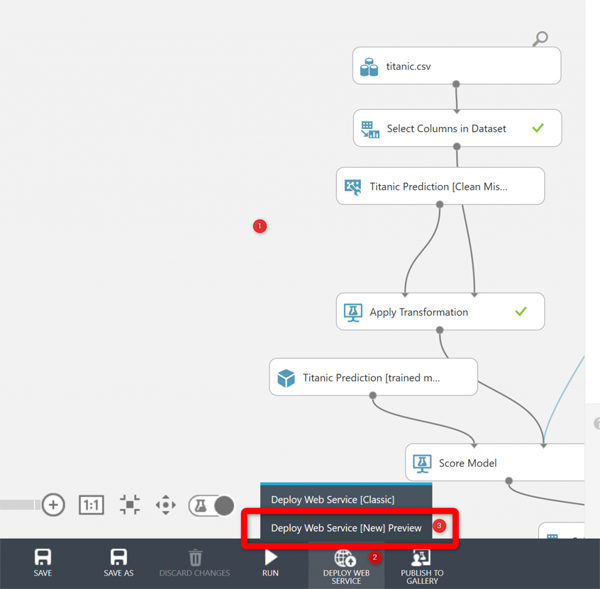Click the Score Model icon
Viewport: 600px width, 589px height.
click(422, 463)
